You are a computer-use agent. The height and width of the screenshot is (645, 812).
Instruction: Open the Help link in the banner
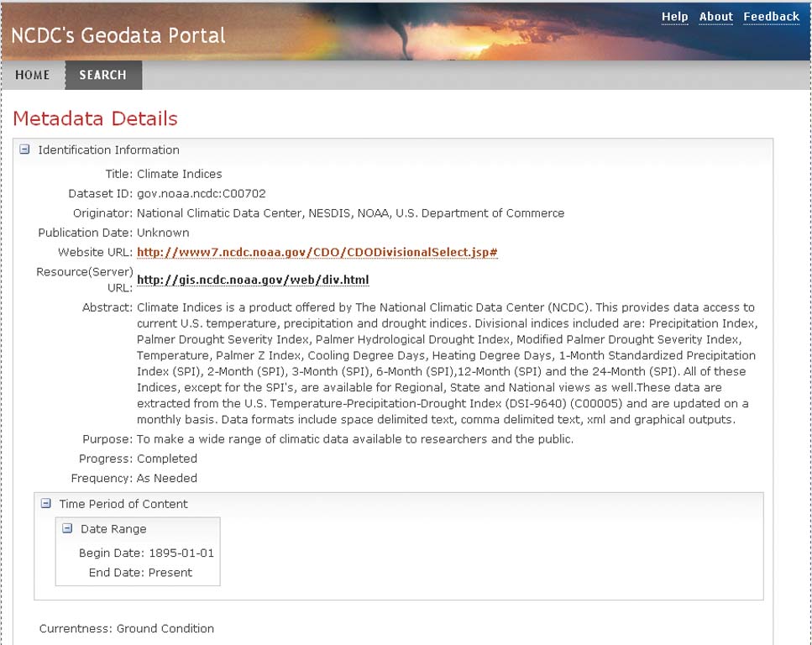[674, 17]
